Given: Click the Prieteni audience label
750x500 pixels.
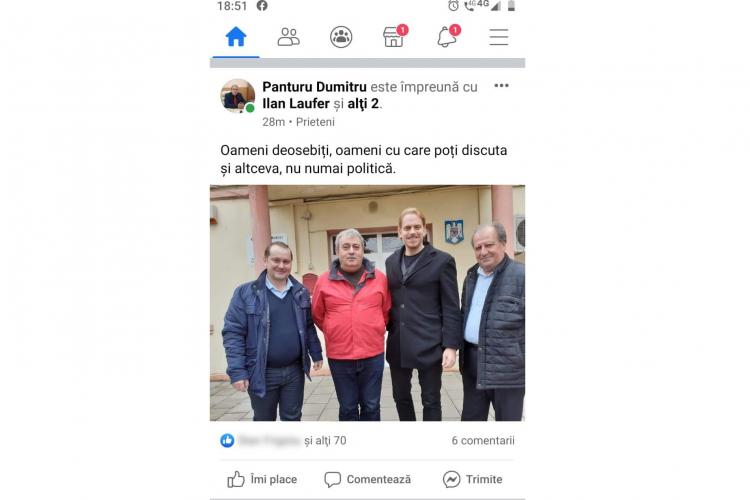Looking at the screenshot, I should pyautogui.click(x=315, y=122).
